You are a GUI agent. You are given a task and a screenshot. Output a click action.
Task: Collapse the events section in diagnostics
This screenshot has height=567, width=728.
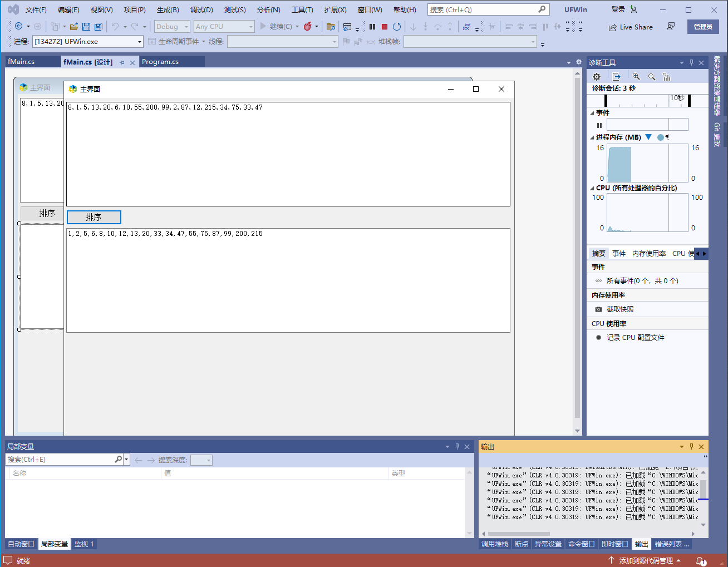[x=592, y=113]
